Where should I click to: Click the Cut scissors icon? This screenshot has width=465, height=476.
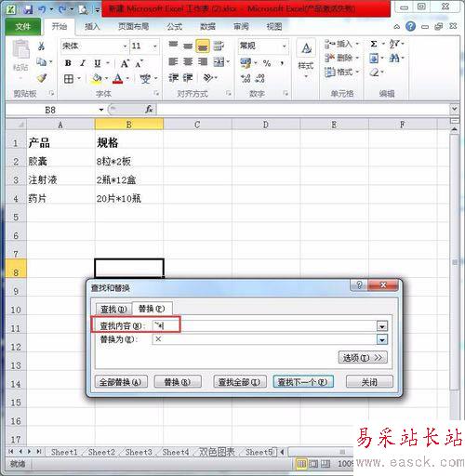[x=41, y=46]
